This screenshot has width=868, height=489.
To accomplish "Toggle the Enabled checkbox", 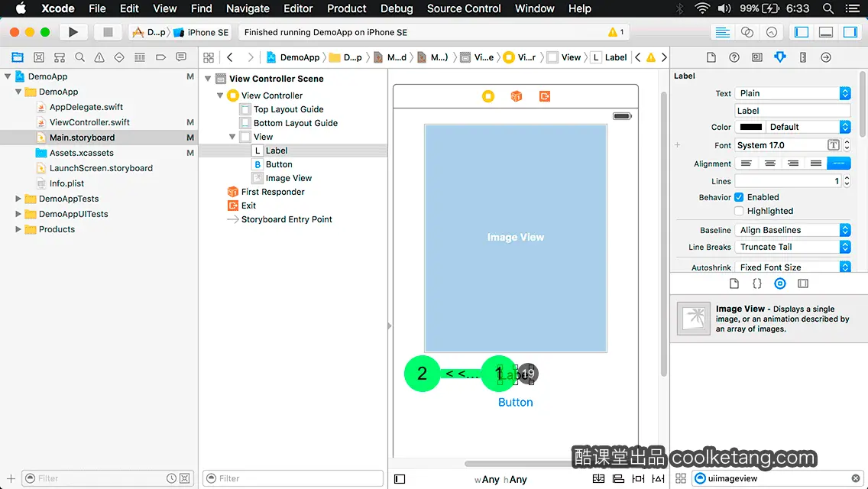I will tap(739, 197).
